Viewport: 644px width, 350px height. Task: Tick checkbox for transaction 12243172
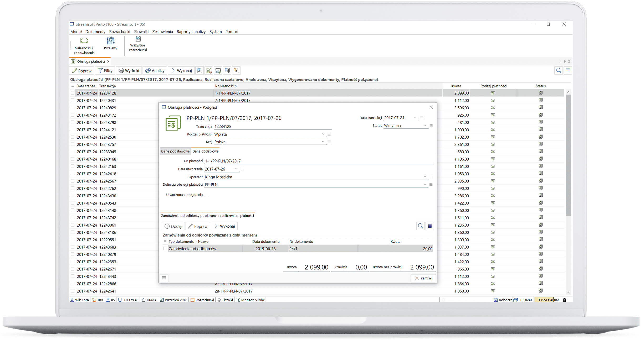click(73, 115)
